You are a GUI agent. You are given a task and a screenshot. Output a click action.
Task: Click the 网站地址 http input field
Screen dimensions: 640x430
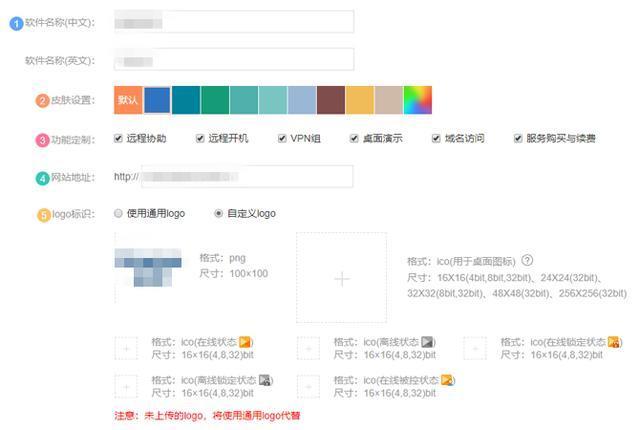point(247,176)
